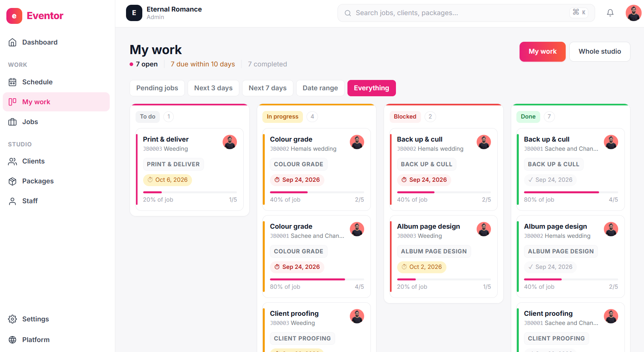Image resolution: width=644 pixels, height=352 pixels.
Task: Click Oct 2, 2026 due date chip
Action: 421,267
